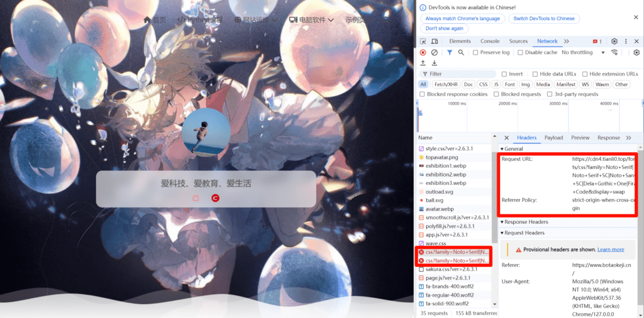Click the Switch DevTools to Chinese button

coord(544,19)
